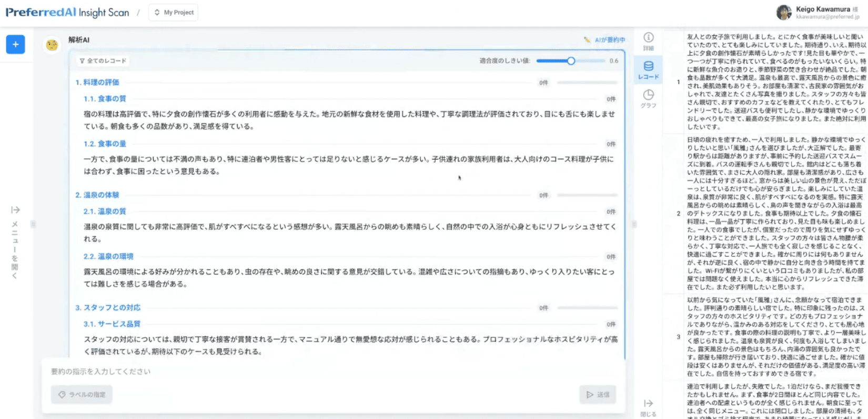Open the 全てのレコード filter
The width and height of the screenshot is (868, 419).
point(103,61)
